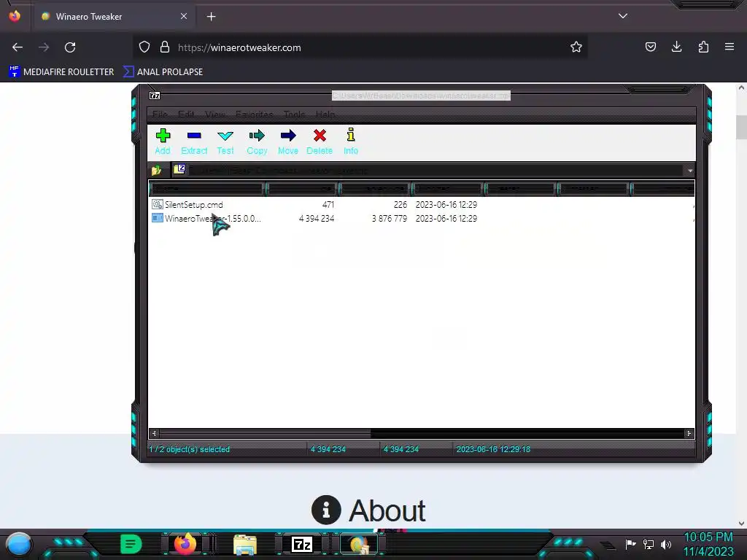Click the tracking protection shield icon

pos(144,47)
